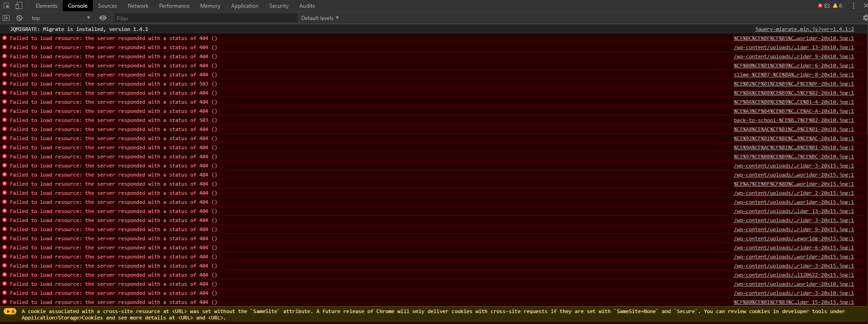Show the console sidebar panel icon
The width and height of the screenshot is (868, 324).
pyautogui.click(x=6, y=18)
